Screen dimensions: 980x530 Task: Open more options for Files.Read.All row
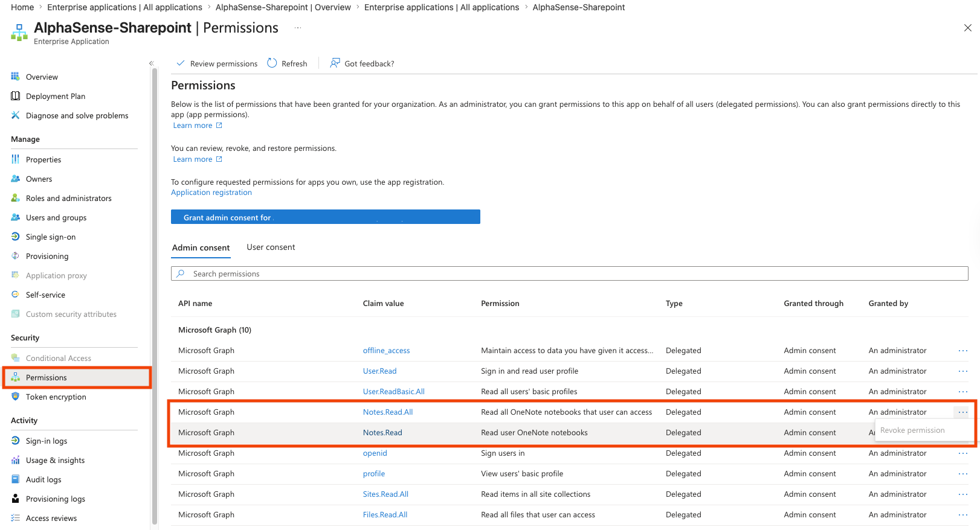(x=962, y=514)
